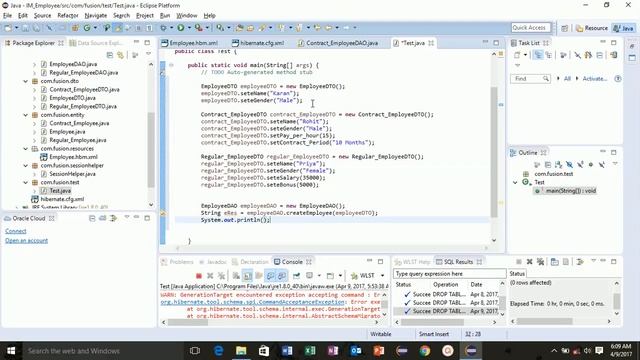
Task: Open the Problems view tab
Action: point(178,262)
